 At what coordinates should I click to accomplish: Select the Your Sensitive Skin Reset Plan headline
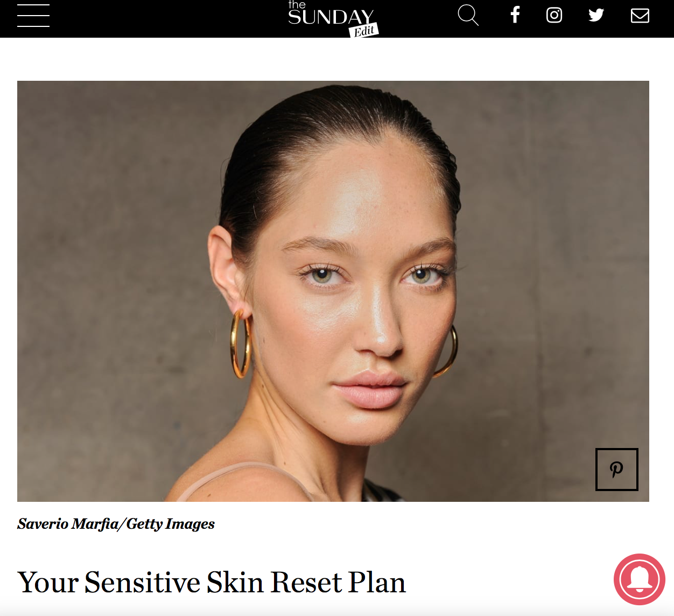coord(212,583)
